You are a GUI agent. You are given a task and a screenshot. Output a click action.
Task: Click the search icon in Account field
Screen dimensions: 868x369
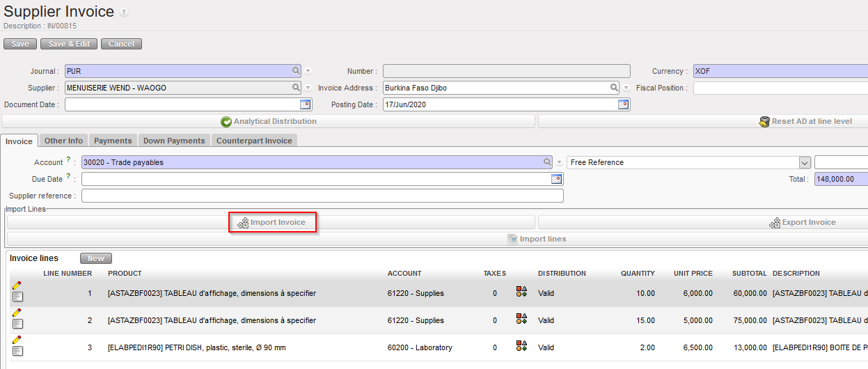click(x=548, y=162)
